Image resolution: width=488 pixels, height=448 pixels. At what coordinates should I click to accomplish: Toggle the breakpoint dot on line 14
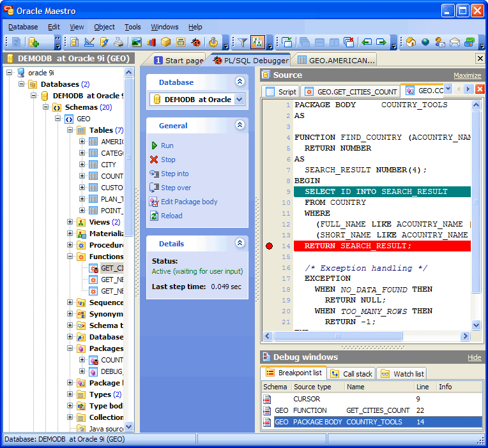tap(269, 246)
